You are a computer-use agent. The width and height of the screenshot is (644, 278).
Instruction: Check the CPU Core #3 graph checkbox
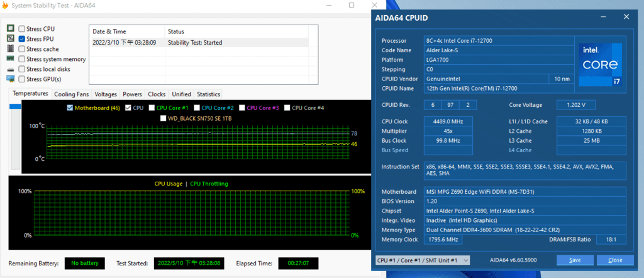[x=241, y=108]
